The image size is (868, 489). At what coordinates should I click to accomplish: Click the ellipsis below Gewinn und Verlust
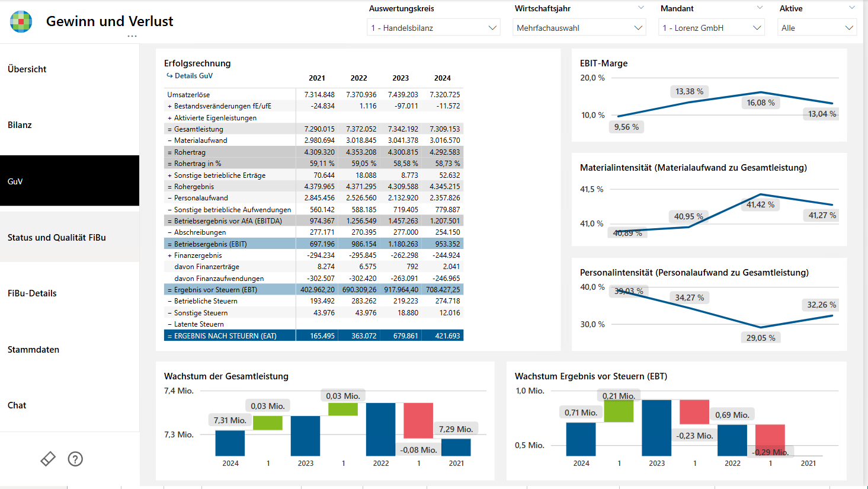click(x=132, y=36)
